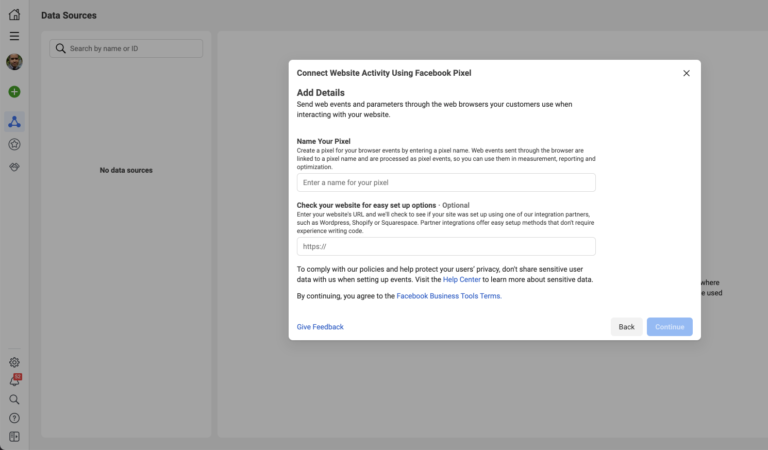Focus the website URL https field

click(446, 246)
